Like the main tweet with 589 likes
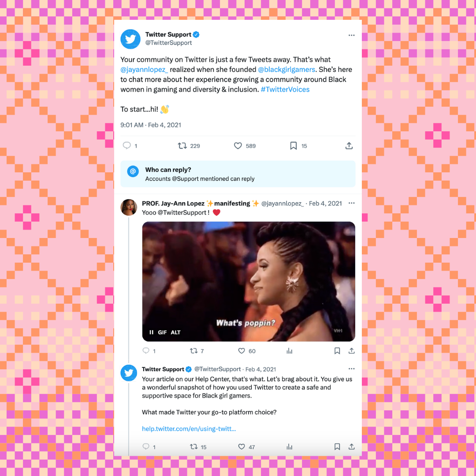The image size is (476, 476). point(238,146)
